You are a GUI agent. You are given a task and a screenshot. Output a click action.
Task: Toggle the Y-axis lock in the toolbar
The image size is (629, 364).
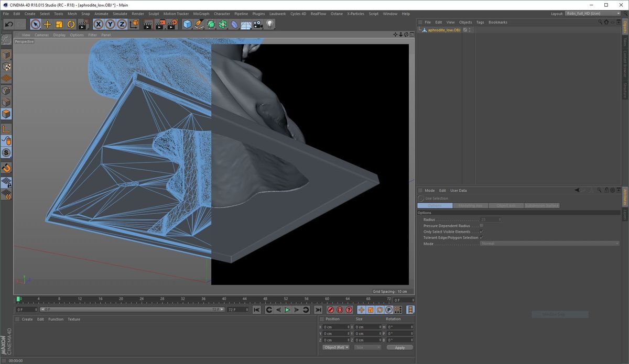click(x=110, y=24)
